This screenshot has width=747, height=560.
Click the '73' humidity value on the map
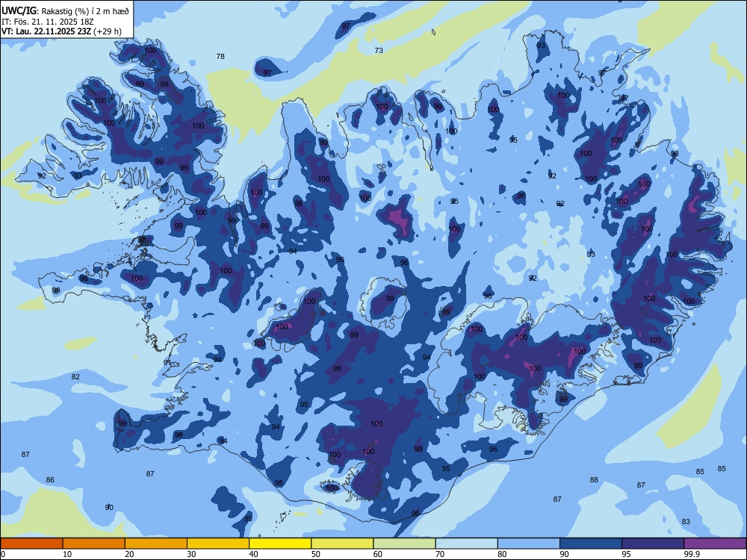(379, 50)
